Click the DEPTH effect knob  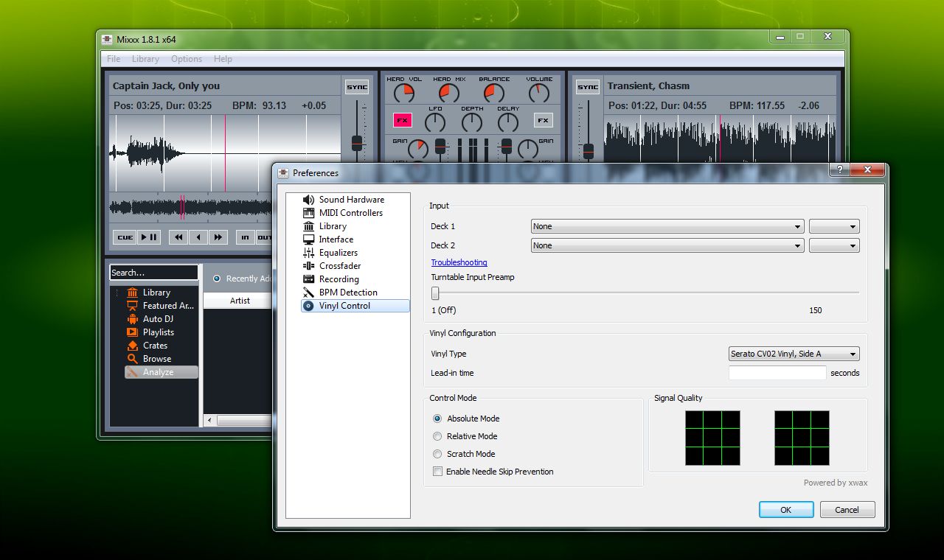pyautogui.click(x=472, y=122)
